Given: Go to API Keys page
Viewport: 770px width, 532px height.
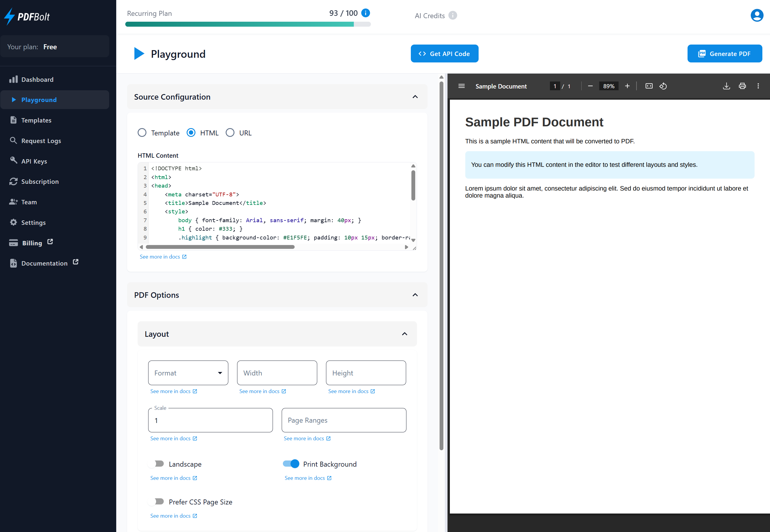Looking at the screenshot, I should (x=34, y=161).
